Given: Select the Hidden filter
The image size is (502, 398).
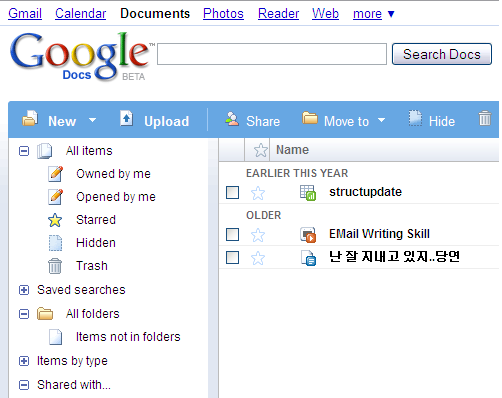Looking at the screenshot, I should tap(96, 243).
